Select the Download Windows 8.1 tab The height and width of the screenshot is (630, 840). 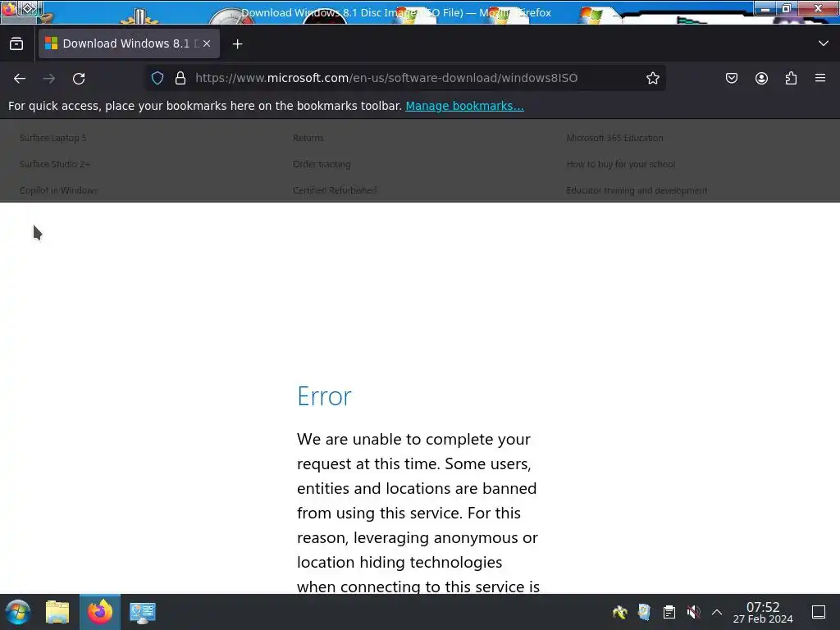[x=129, y=43]
